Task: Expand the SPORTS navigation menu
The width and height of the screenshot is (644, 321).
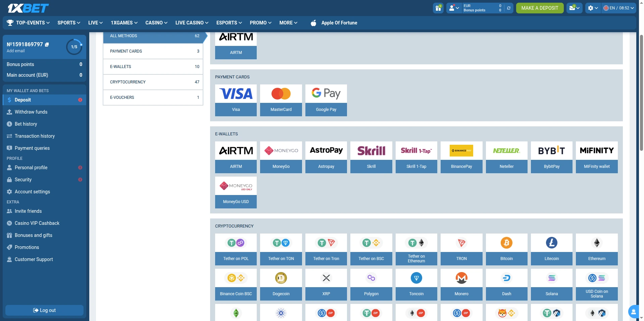Action: pos(69,23)
